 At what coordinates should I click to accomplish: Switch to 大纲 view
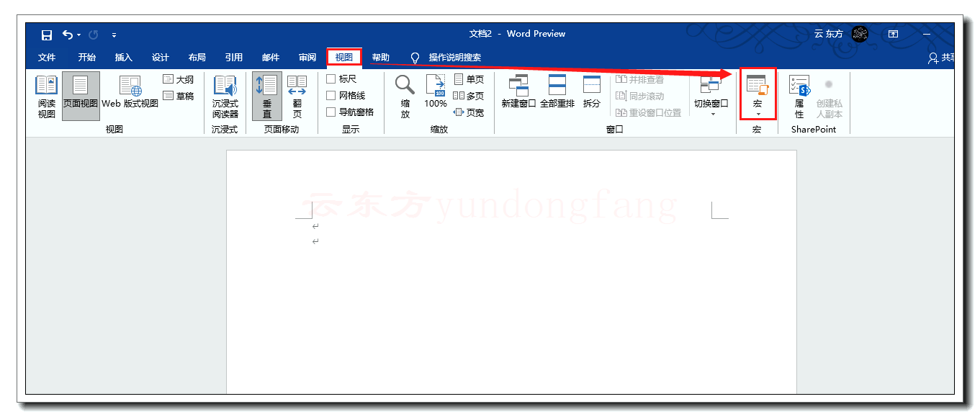pos(178,79)
